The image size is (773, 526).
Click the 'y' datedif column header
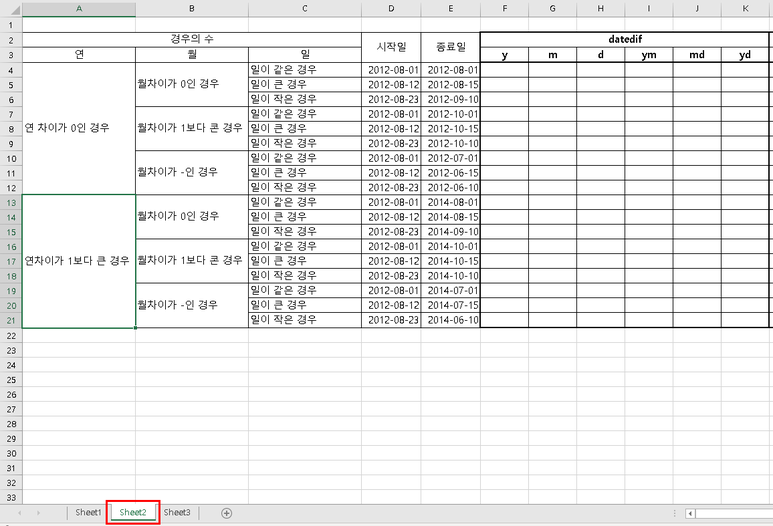504,55
